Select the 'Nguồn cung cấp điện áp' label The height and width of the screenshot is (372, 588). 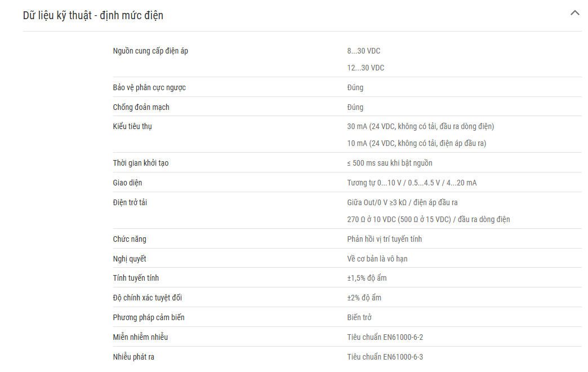pos(150,51)
